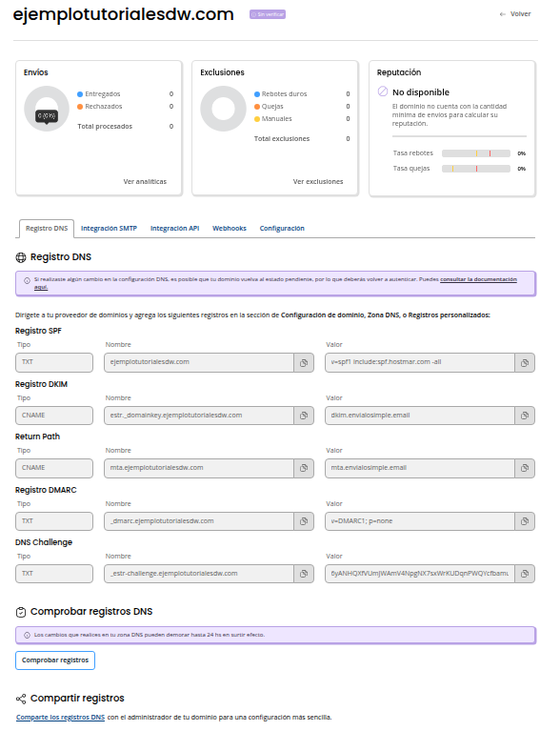560x731 pixels.
Task: Copy the SPF record name value
Action: (304, 363)
